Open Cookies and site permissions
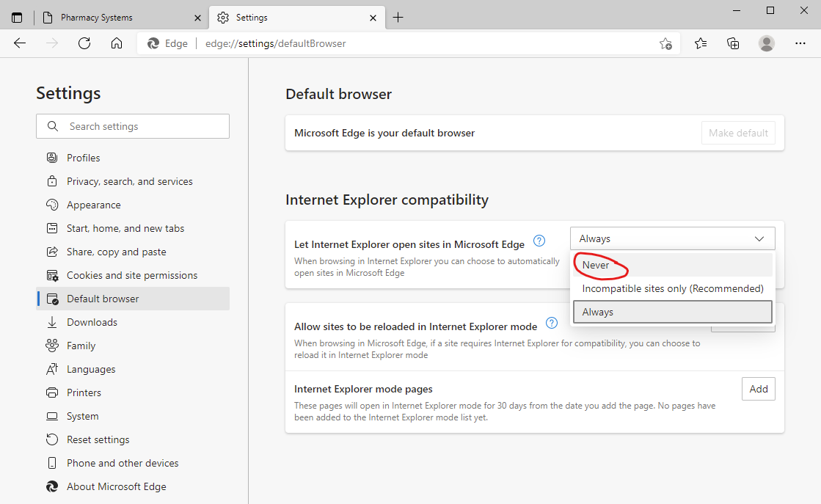The image size is (821, 504). (131, 274)
